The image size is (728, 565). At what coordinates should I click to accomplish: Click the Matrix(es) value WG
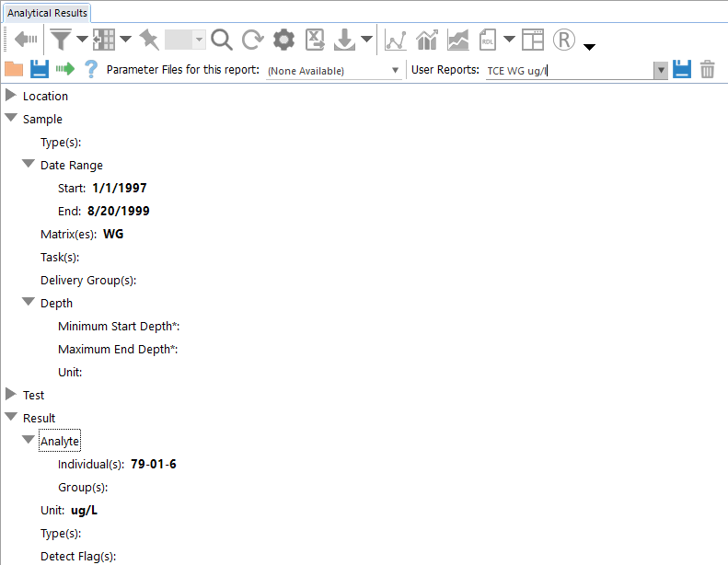coord(113,234)
